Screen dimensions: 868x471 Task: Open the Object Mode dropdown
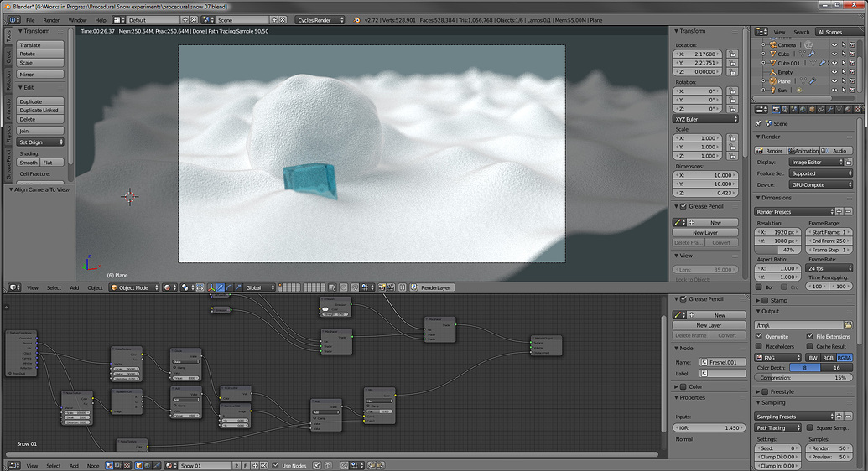coord(134,287)
